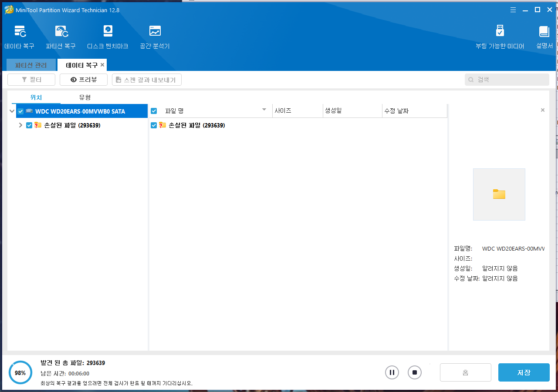Click the MiniTool app logo icon
This screenshot has height=392, width=558.
(x=9, y=10)
